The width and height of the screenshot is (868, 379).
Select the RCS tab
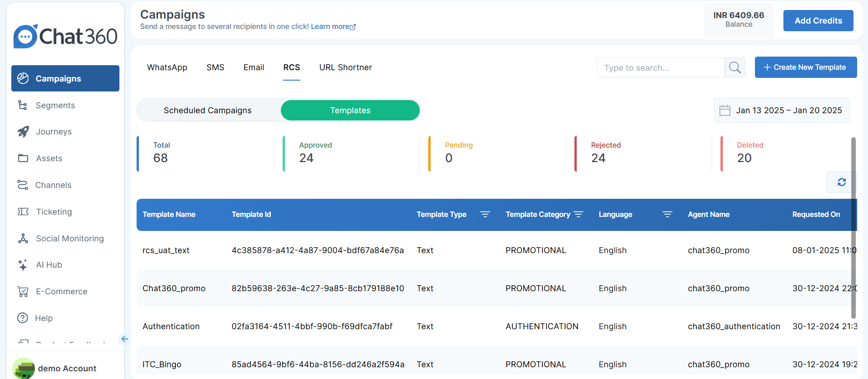[292, 67]
